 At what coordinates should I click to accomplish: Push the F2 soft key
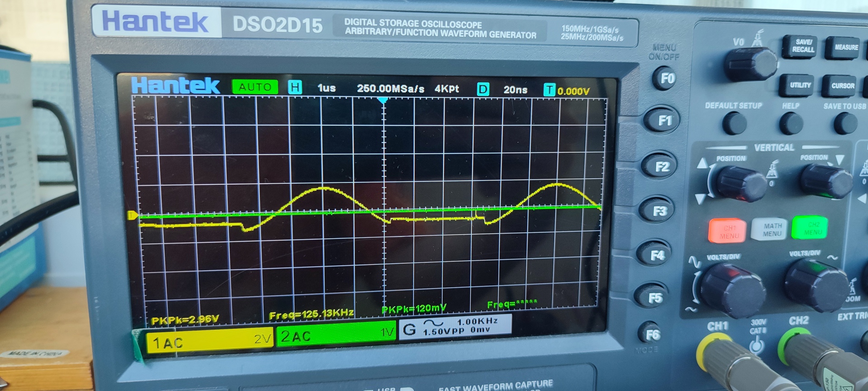(660, 167)
